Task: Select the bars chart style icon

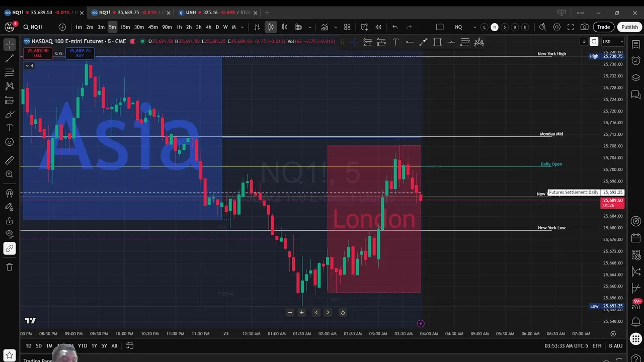Action: tap(257, 27)
